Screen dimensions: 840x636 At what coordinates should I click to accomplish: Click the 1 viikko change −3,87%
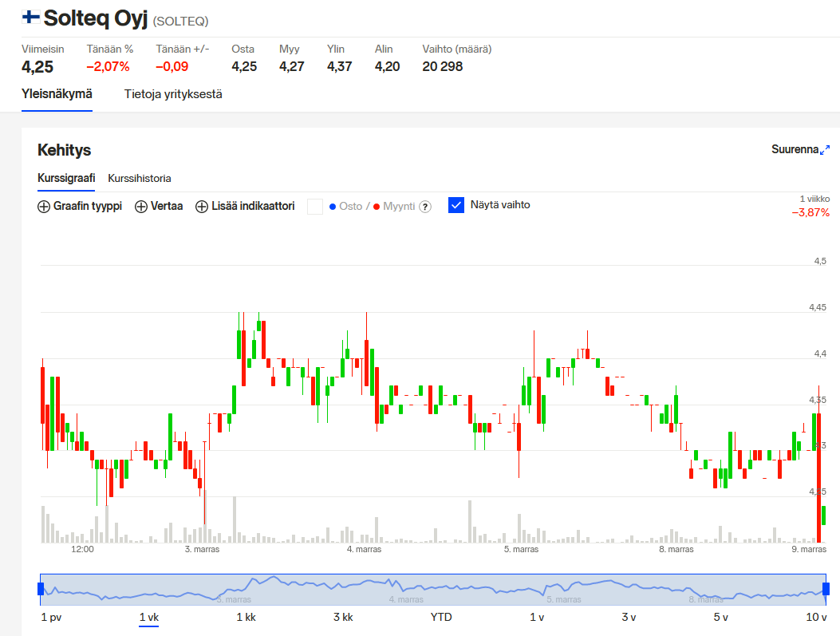tap(810, 213)
